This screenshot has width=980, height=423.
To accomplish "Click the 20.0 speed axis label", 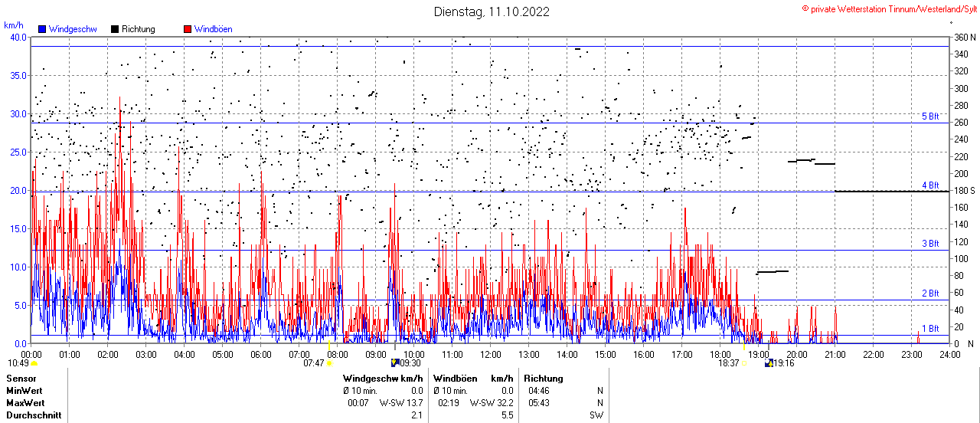I will [x=18, y=190].
